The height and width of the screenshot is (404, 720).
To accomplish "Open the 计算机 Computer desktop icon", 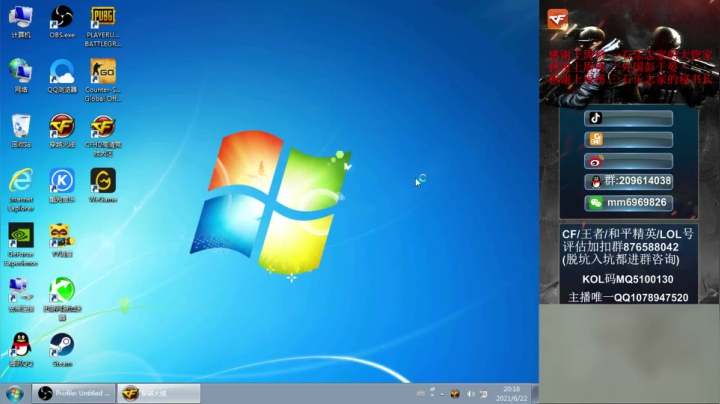I will (x=21, y=22).
